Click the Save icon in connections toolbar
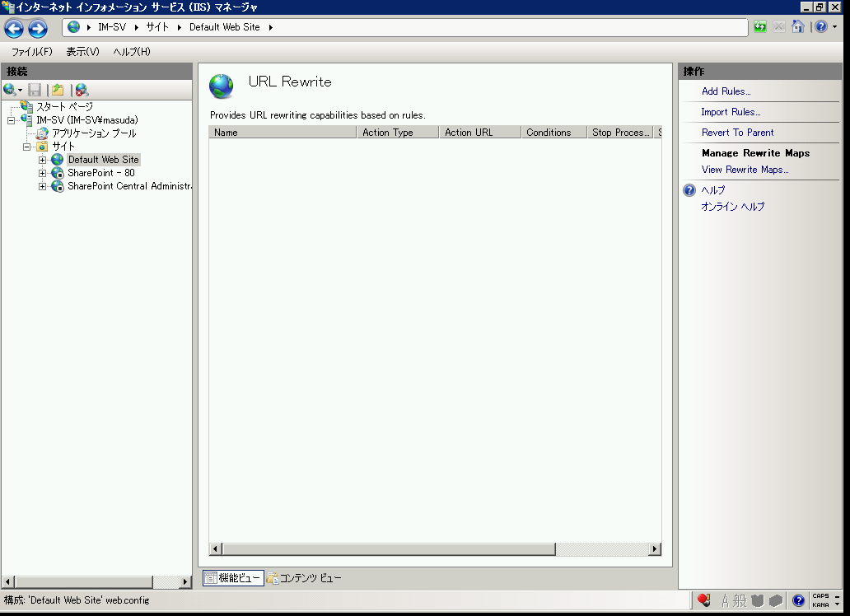Image resolution: width=850 pixels, height=616 pixels. point(35,90)
